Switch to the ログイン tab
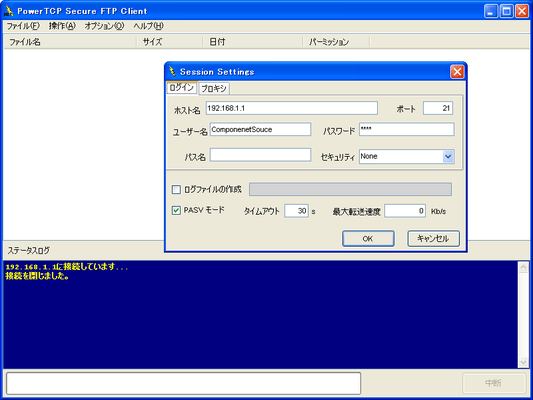Viewport: 533px width, 400px height. (x=182, y=88)
